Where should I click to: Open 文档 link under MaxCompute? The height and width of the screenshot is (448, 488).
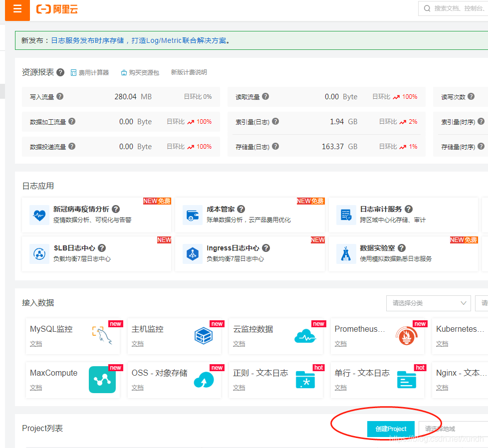pos(36,388)
